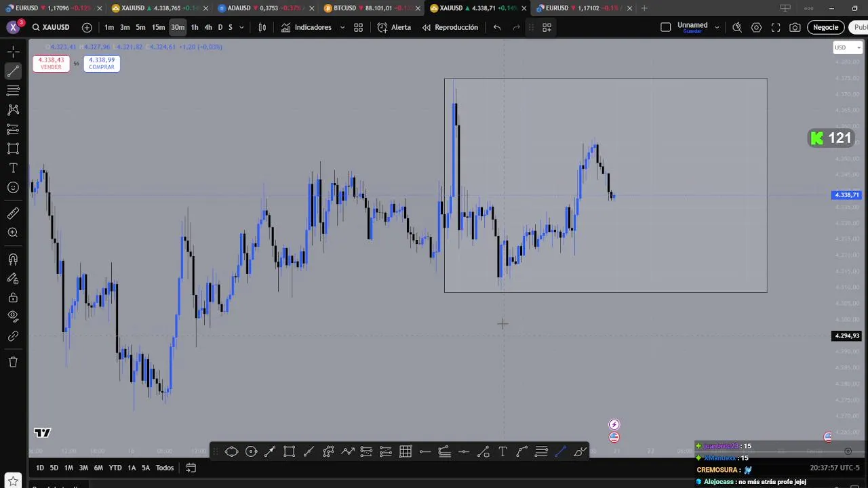Image resolution: width=868 pixels, height=488 pixels.
Task: Click the Vender sell button
Action: (51, 63)
